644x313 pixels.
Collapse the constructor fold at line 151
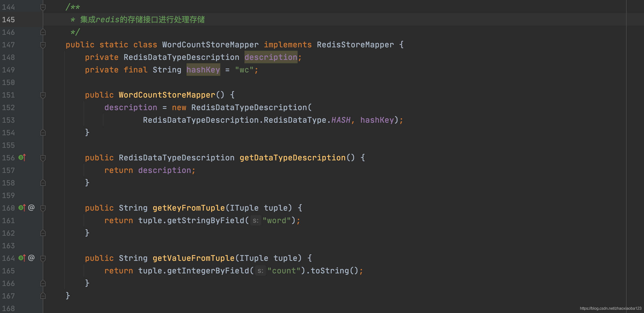point(43,95)
